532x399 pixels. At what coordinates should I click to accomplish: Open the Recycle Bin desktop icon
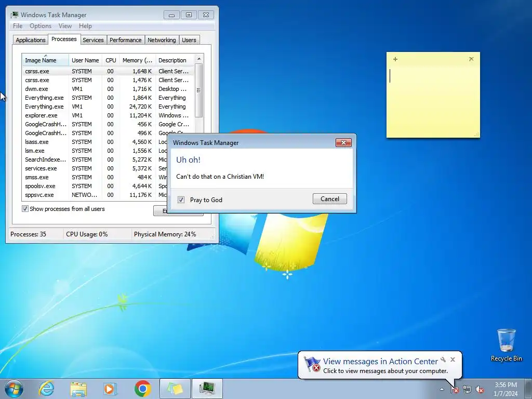pyautogui.click(x=506, y=345)
